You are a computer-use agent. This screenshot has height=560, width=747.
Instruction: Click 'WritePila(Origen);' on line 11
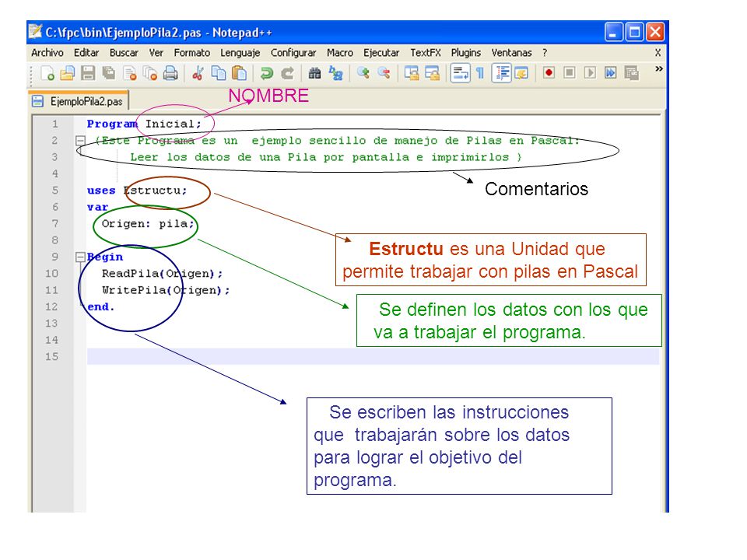pyautogui.click(x=166, y=290)
